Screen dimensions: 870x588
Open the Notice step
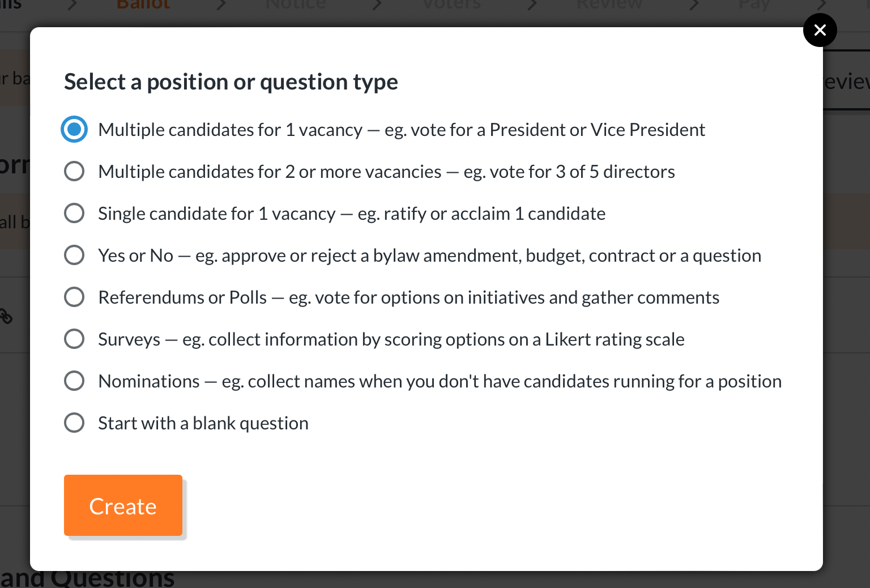[295, 5]
